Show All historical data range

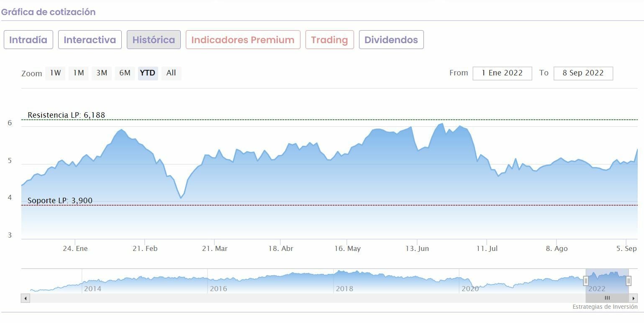[171, 73]
